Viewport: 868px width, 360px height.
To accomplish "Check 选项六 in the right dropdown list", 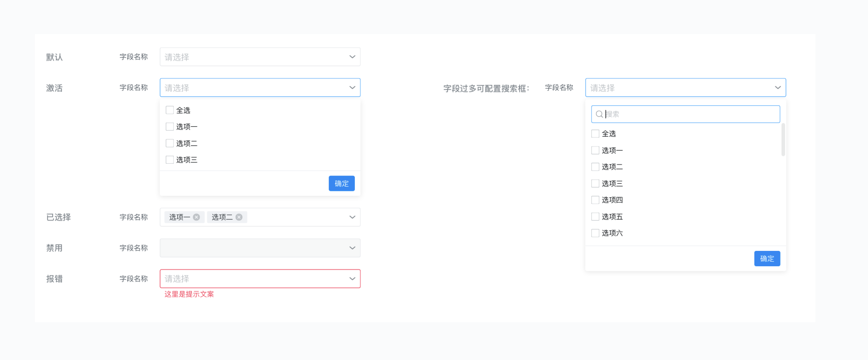I will tap(595, 233).
